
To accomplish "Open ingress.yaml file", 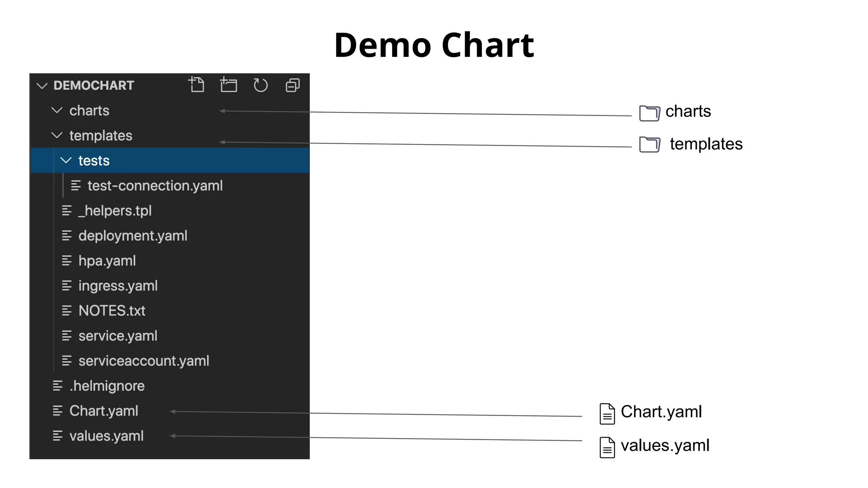I will 118,286.
